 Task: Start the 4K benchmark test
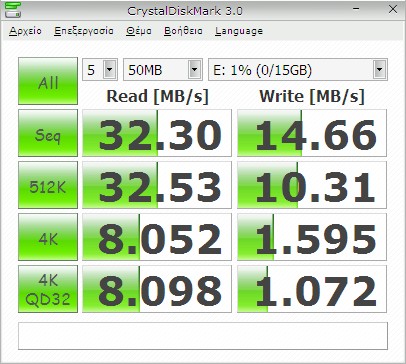tap(48, 237)
